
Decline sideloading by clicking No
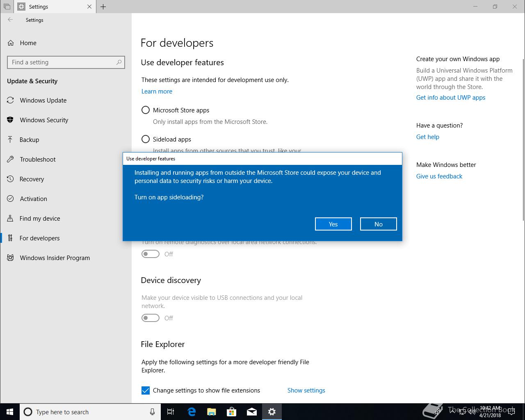pyautogui.click(x=378, y=224)
